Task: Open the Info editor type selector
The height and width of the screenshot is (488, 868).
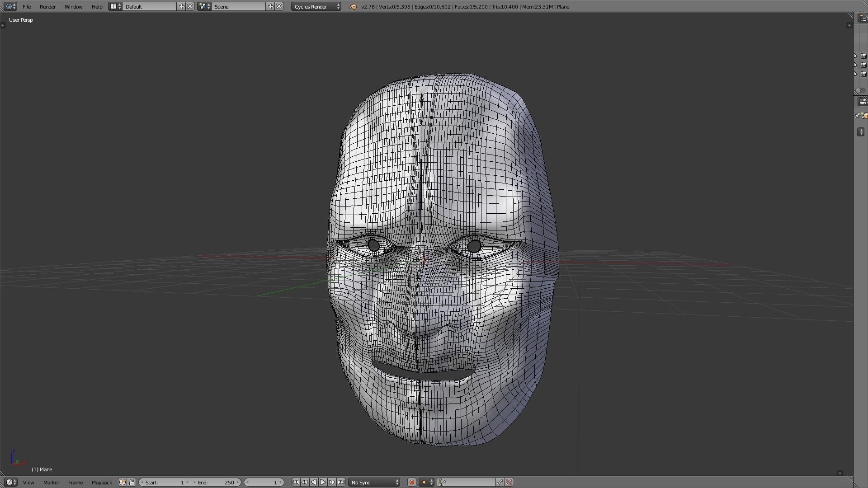Action: (x=11, y=6)
